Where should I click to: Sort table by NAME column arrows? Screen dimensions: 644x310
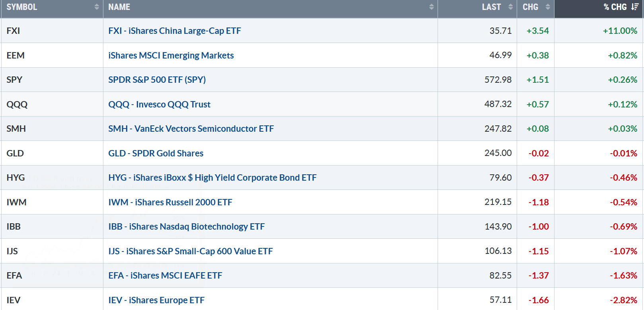coord(432,7)
